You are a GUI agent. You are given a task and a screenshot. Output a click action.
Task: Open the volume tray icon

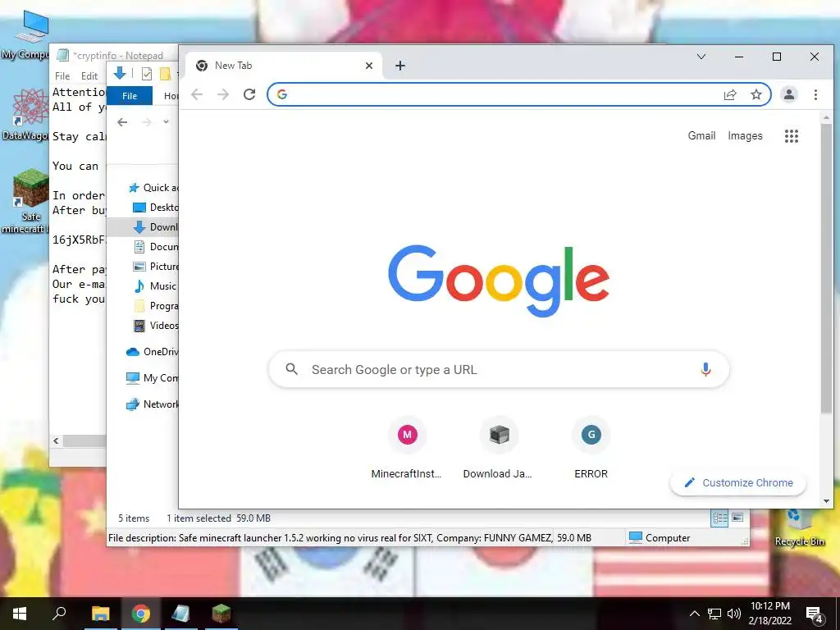click(x=734, y=614)
